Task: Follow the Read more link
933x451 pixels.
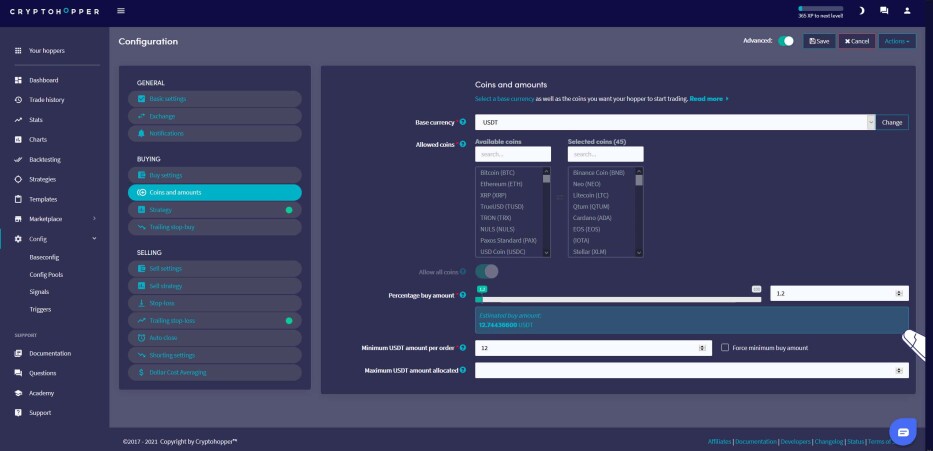Action: pyautogui.click(x=709, y=99)
